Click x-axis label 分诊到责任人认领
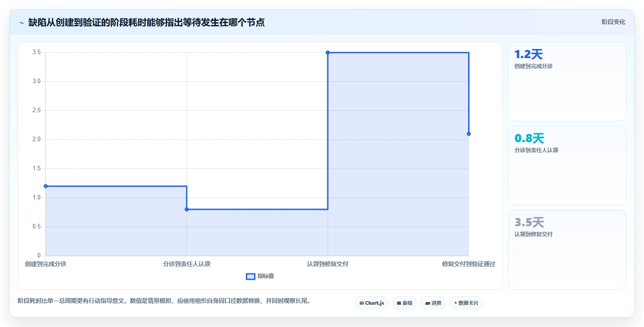 (187, 264)
